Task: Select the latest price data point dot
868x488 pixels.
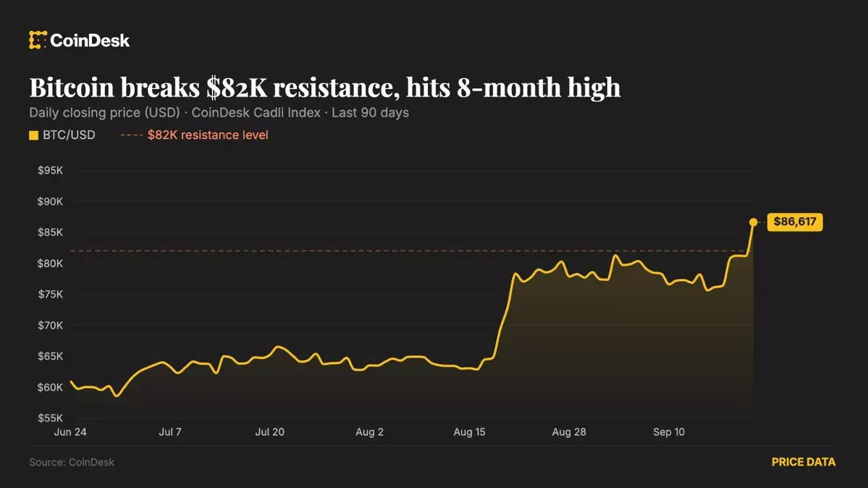Action: tap(753, 222)
